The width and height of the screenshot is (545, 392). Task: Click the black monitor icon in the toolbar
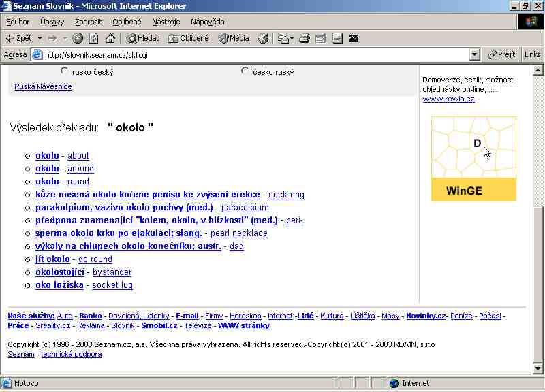(x=354, y=38)
